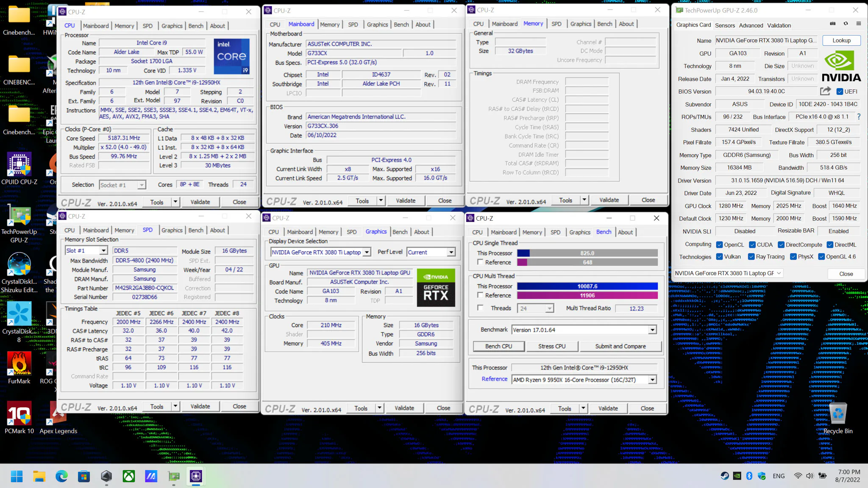868x488 pixels.
Task: Click the BIOS export share icon in GPU-Z
Action: (825, 91)
